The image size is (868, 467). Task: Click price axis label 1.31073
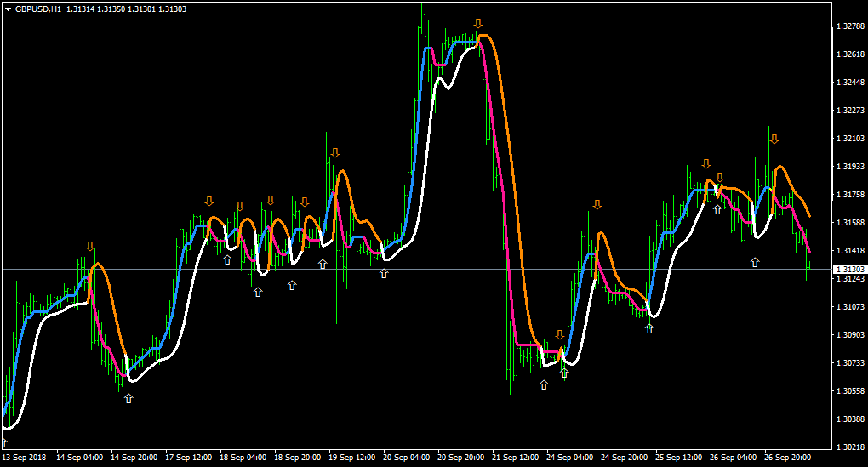click(851, 306)
